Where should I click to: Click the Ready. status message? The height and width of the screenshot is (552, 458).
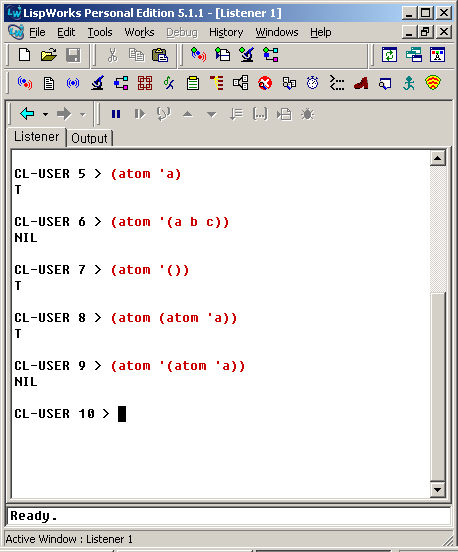click(33, 516)
